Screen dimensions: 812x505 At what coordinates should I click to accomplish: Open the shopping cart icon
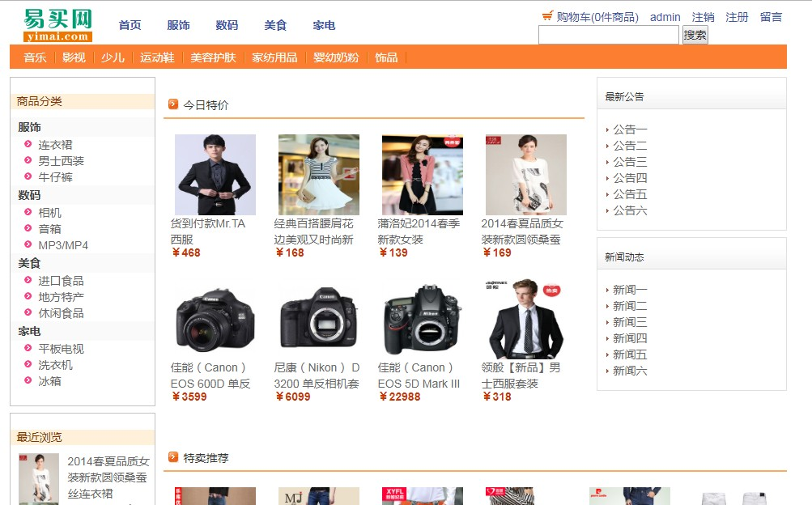[x=547, y=16]
